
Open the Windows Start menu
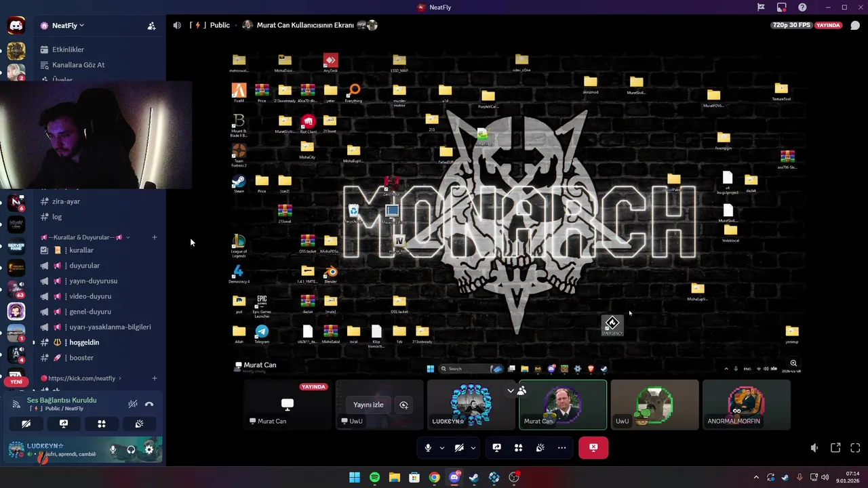point(355,477)
